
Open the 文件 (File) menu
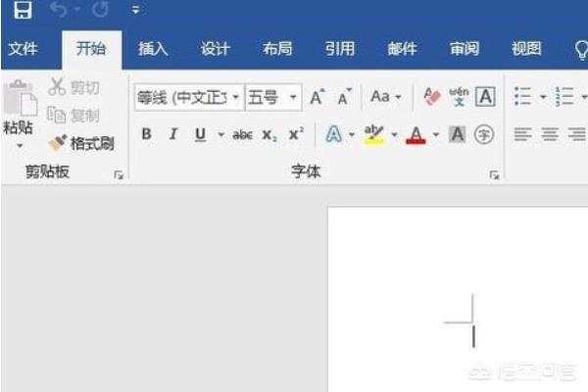point(23,49)
